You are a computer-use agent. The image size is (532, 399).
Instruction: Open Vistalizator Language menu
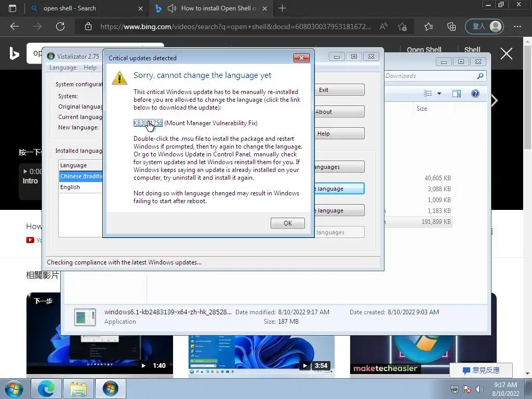pos(63,68)
